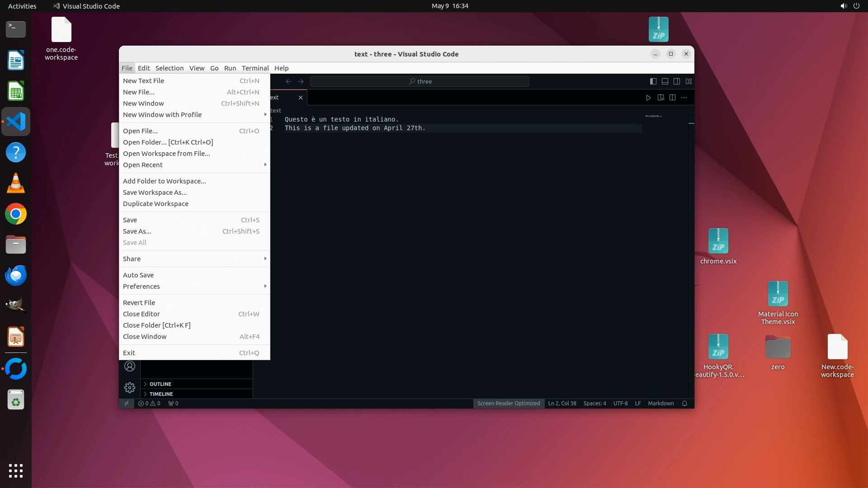Click the Run play icon in editor toolbar
This screenshot has width=868, height=488.
tap(648, 98)
